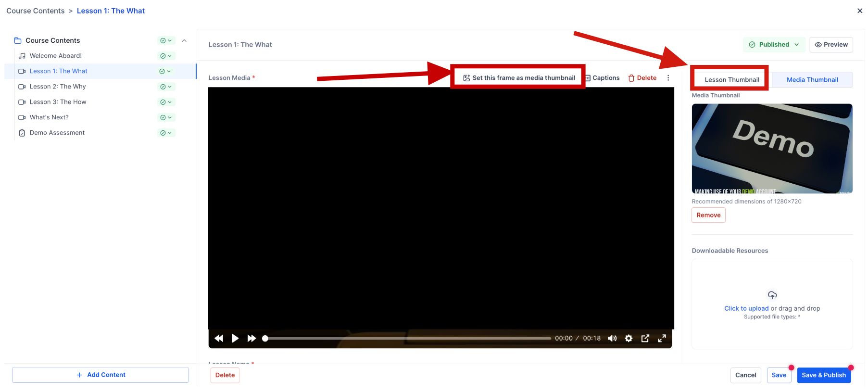The width and height of the screenshot is (868, 392).
Task: Mute the video volume
Action: click(612, 339)
